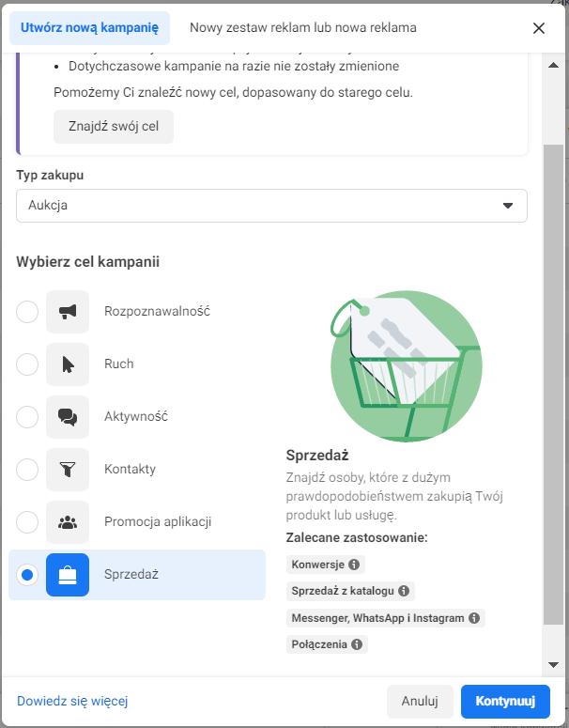The height and width of the screenshot is (728, 569).
Task: Click info icon next to Konwersje
Action: [x=354, y=565]
